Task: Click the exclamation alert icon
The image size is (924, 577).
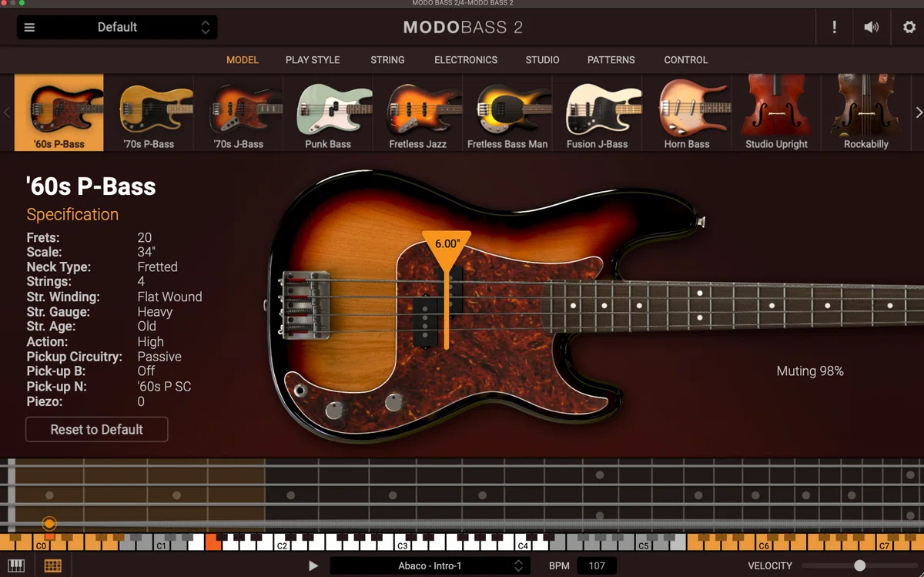Action: click(x=834, y=28)
